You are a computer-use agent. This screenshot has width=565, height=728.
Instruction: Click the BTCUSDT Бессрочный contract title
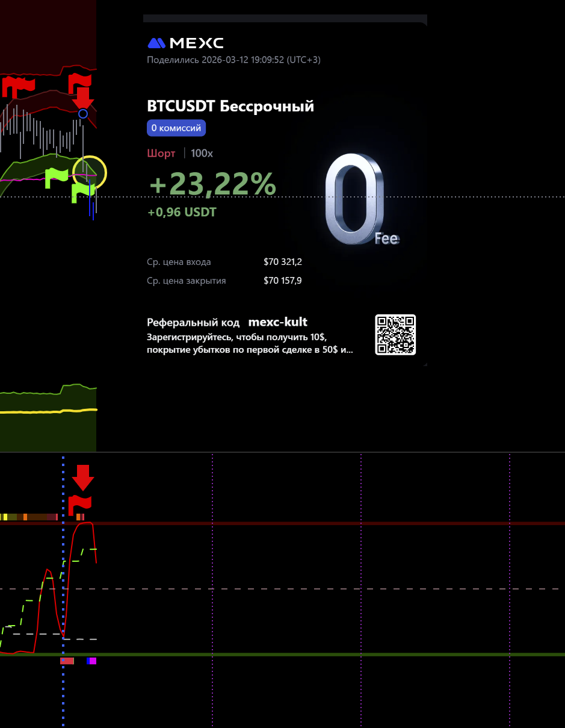click(230, 107)
